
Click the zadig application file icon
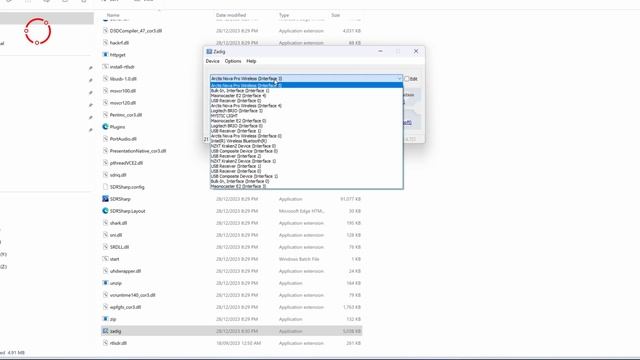[x=105, y=331]
